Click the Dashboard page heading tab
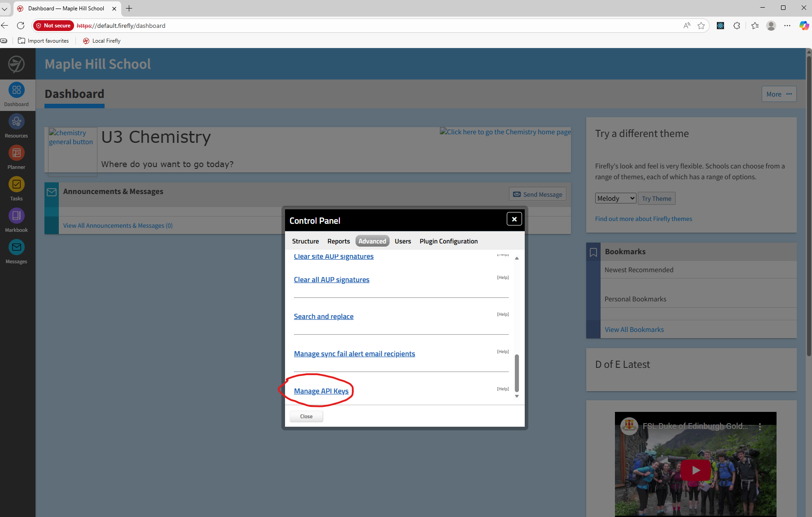Image resolution: width=812 pixels, height=517 pixels. [x=75, y=94]
